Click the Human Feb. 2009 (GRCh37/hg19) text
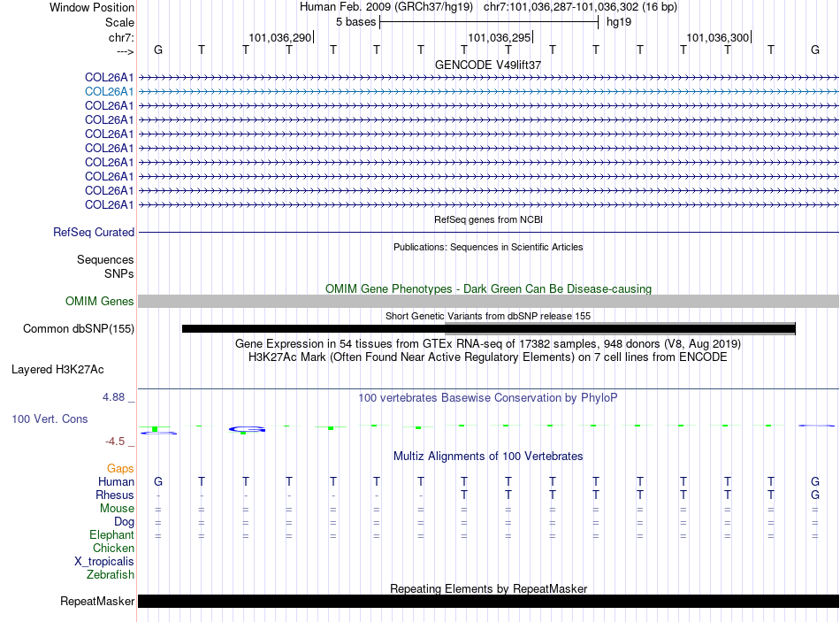The width and height of the screenshot is (840, 622). click(386, 7)
